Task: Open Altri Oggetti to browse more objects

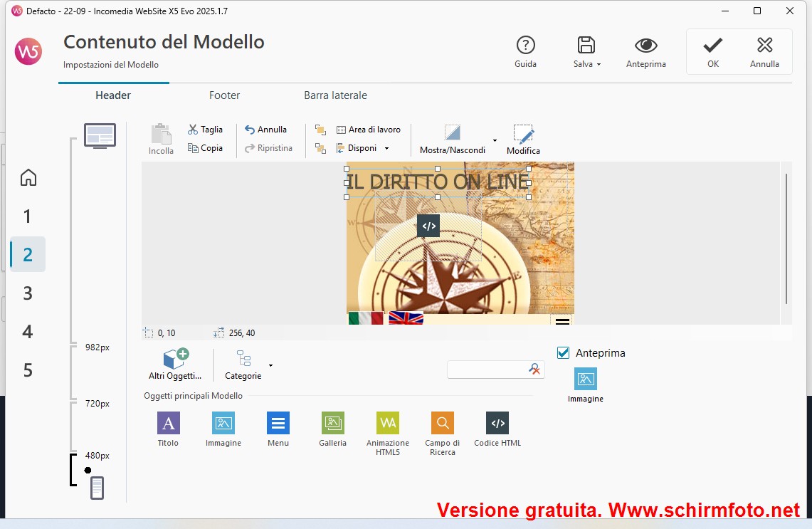Action: point(175,364)
